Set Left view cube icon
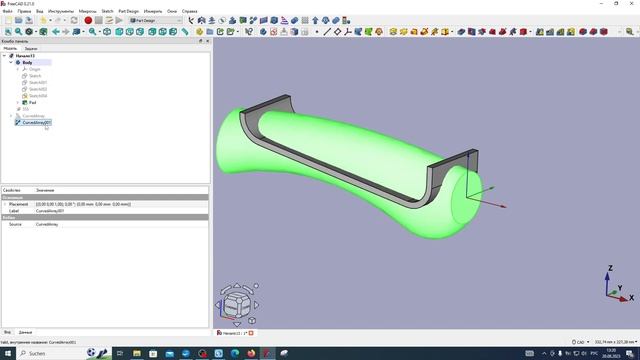 pos(173,32)
